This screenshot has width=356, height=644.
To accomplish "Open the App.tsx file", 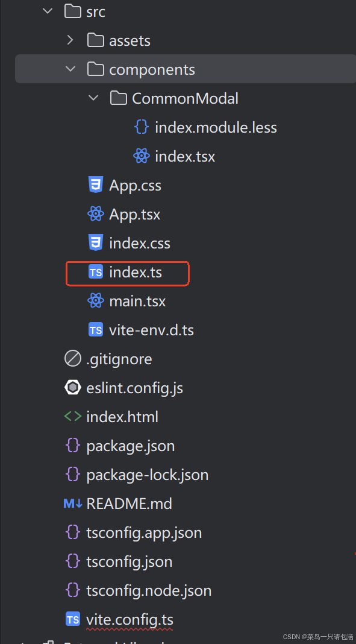I will tap(134, 215).
